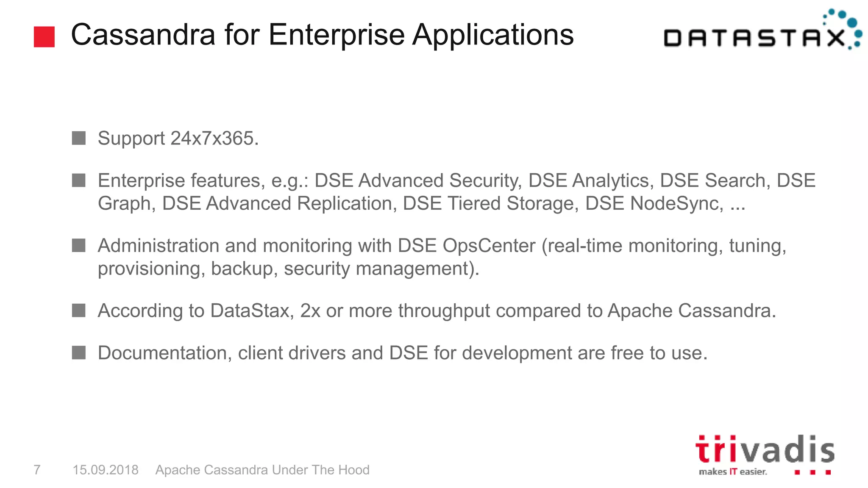Select the title Cassandra for Enterprise Applications
Screen dimensions: 868x488
322,35
